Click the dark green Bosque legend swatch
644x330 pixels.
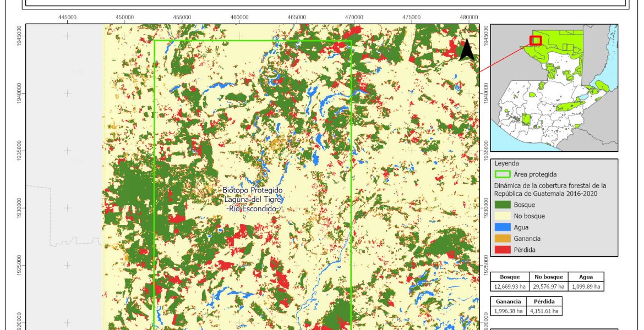(503, 205)
